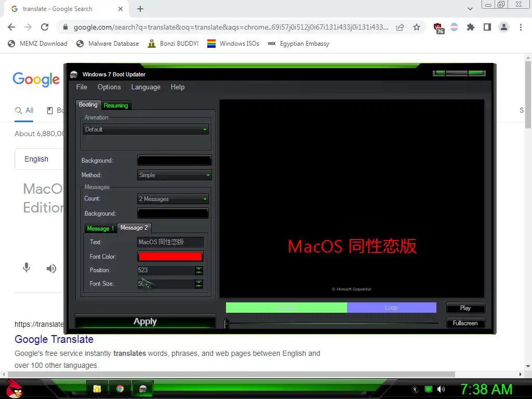The width and height of the screenshot is (532, 399).
Task: Open the extensions puzzle-piece menu
Action: point(471,27)
